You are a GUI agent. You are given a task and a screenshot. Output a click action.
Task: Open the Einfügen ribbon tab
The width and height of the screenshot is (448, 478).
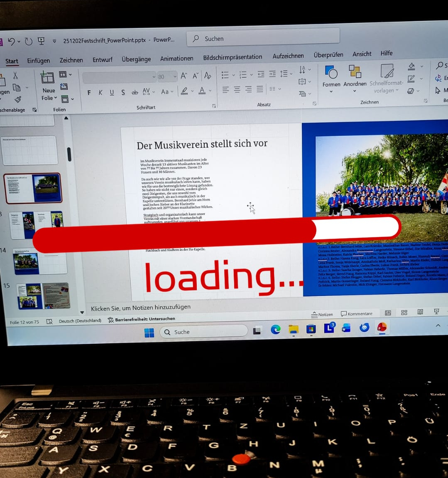(x=38, y=61)
